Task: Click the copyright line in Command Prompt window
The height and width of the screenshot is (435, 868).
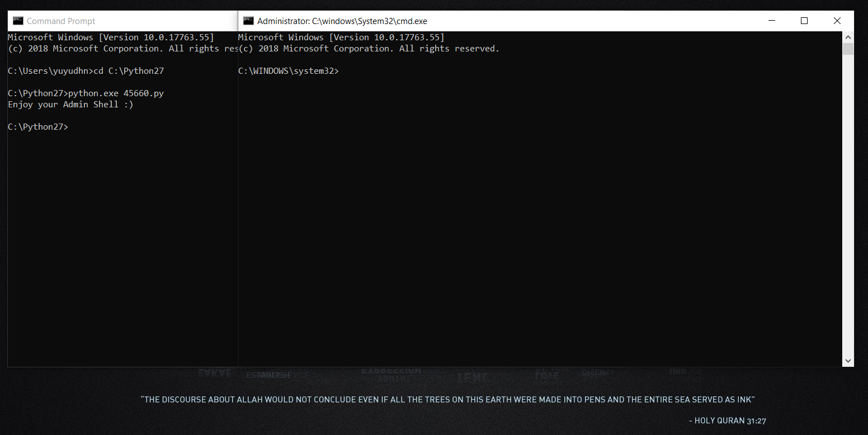Action: pyautogui.click(x=123, y=49)
